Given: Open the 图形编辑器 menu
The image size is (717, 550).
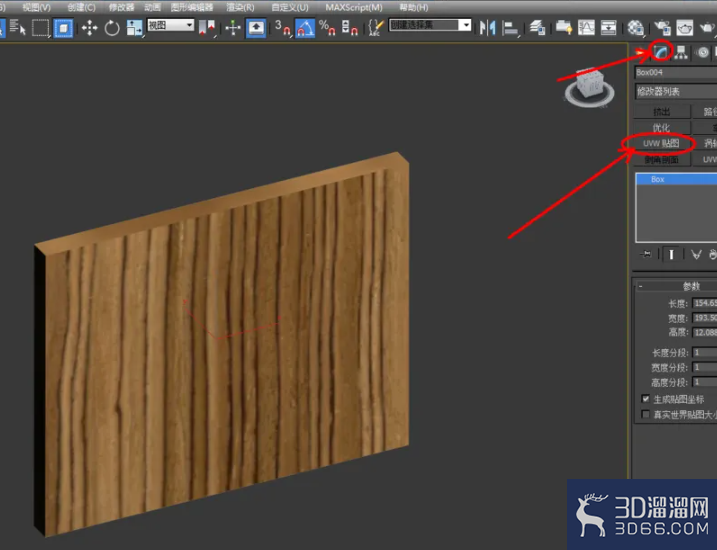Looking at the screenshot, I should pos(192,7).
